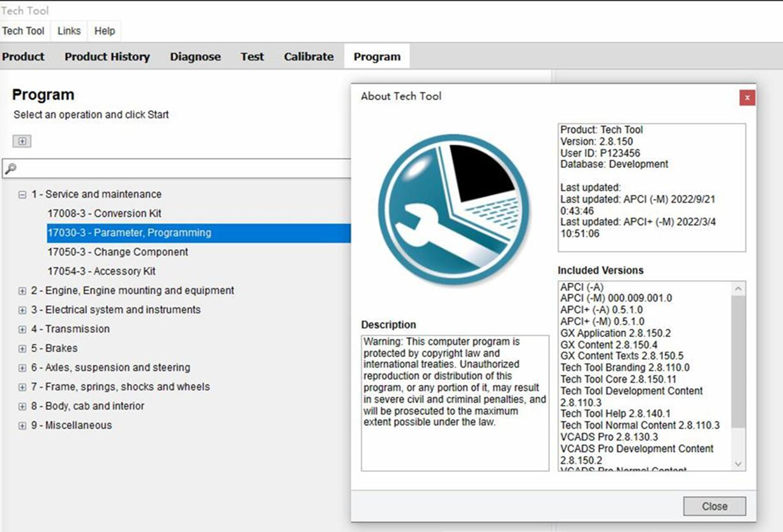This screenshot has height=532, width=783.
Task: Click the 'User ID: P123456' line
Action: click(x=600, y=153)
